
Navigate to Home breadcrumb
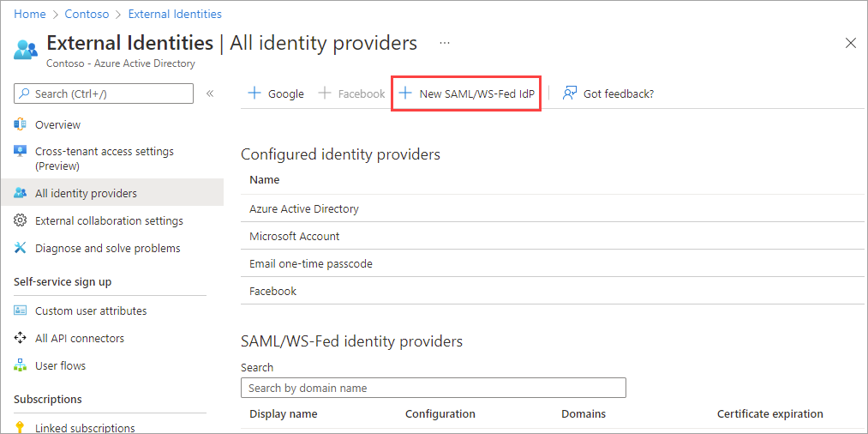click(29, 14)
